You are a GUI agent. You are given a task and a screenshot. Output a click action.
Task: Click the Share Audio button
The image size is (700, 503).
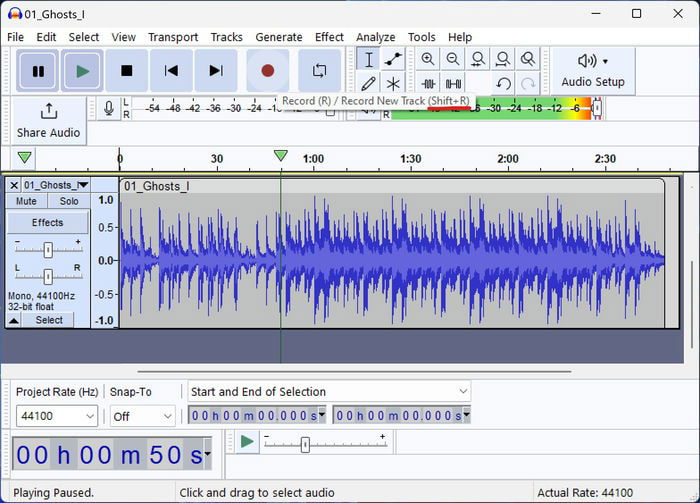[49, 121]
